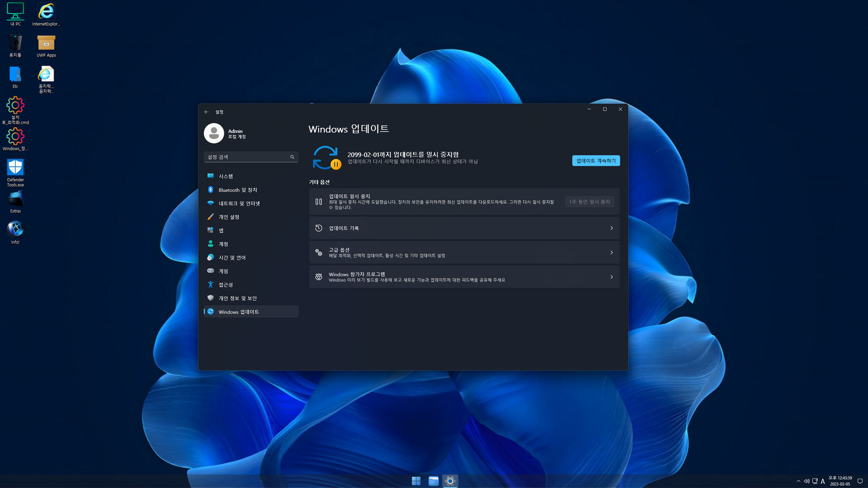868x488 pixels.
Task: Open the 내 PC desktop icon
Action: (15, 14)
